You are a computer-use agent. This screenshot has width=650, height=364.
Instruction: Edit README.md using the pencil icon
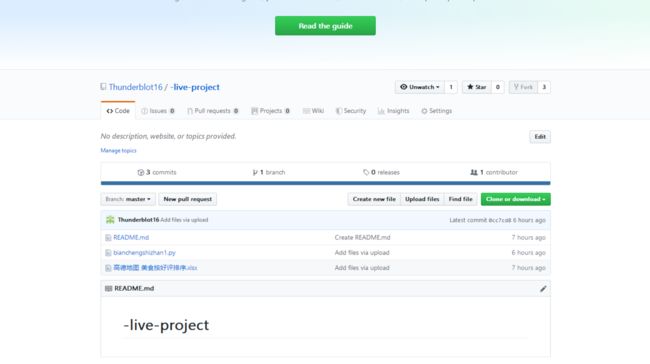pos(543,289)
